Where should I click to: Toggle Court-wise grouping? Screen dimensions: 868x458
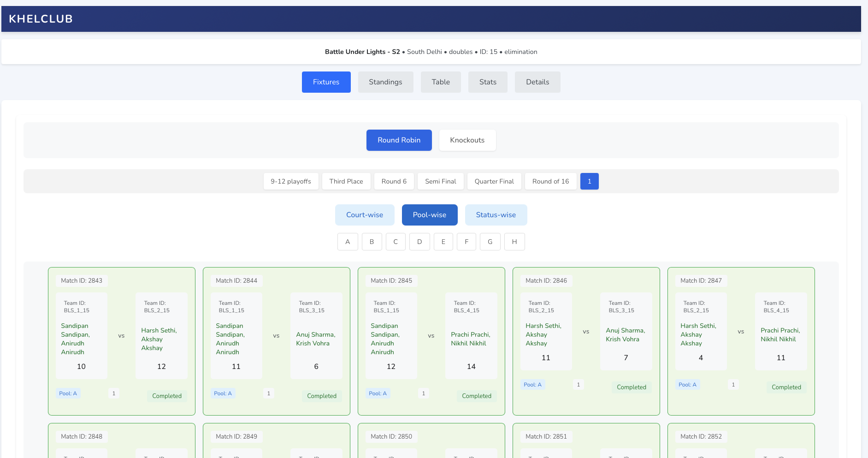364,215
